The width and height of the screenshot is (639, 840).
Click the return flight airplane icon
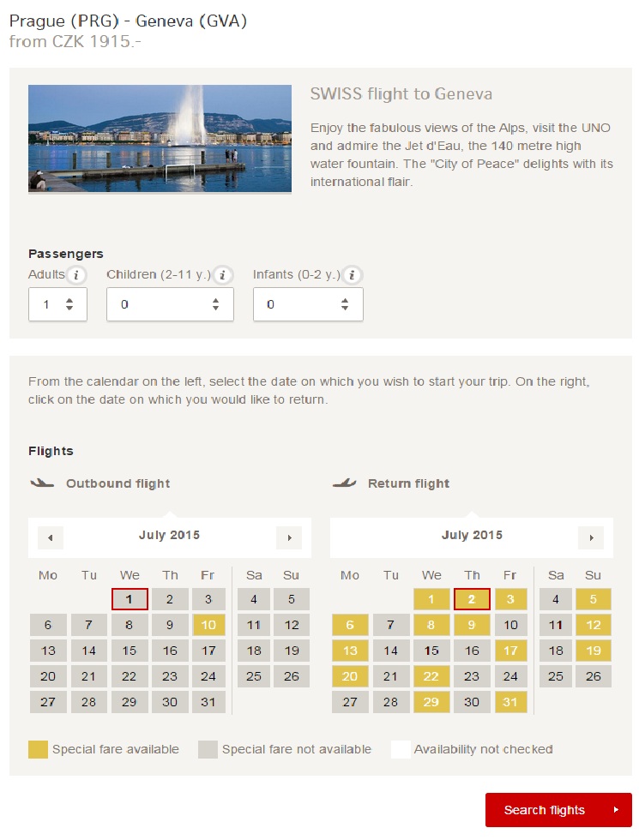tap(344, 483)
